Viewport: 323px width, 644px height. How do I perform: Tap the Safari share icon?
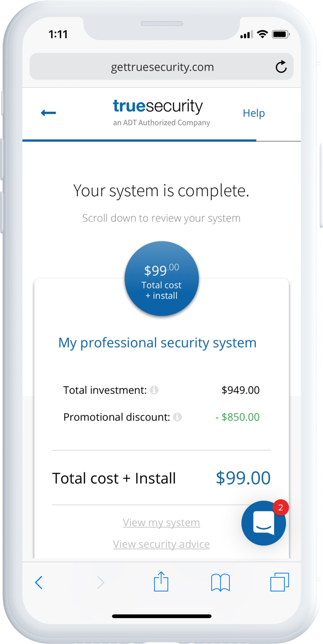161,582
